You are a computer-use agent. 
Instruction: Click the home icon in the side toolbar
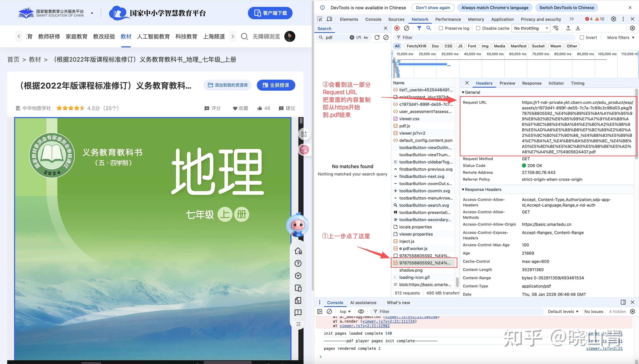[298, 251]
